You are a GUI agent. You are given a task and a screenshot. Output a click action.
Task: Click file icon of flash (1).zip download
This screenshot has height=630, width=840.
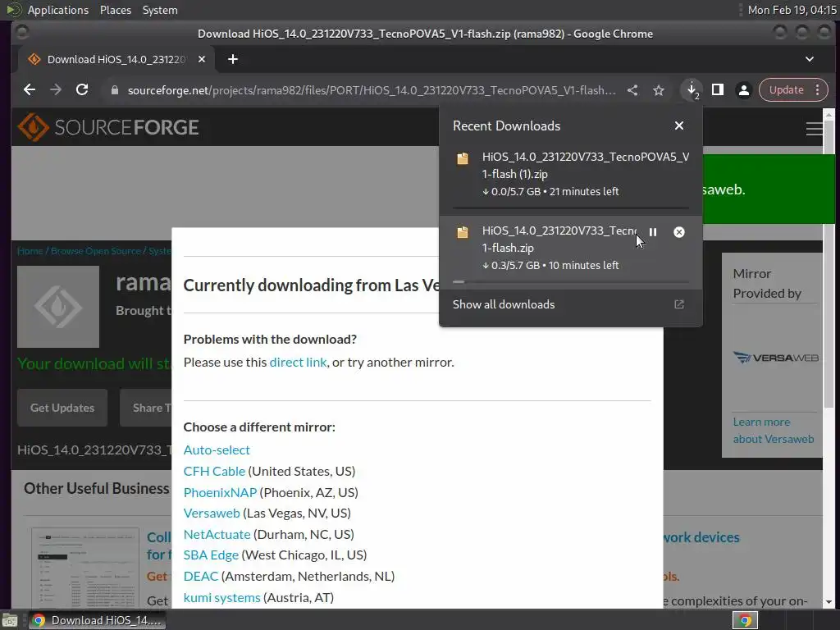pos(463,158)
